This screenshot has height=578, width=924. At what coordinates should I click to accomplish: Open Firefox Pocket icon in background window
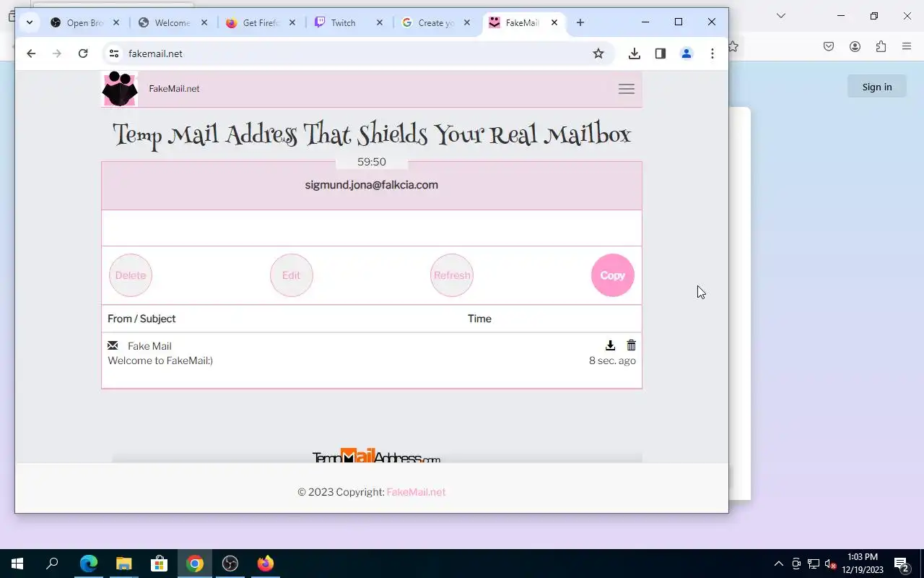pyautogui.click(x=829, y=46)
